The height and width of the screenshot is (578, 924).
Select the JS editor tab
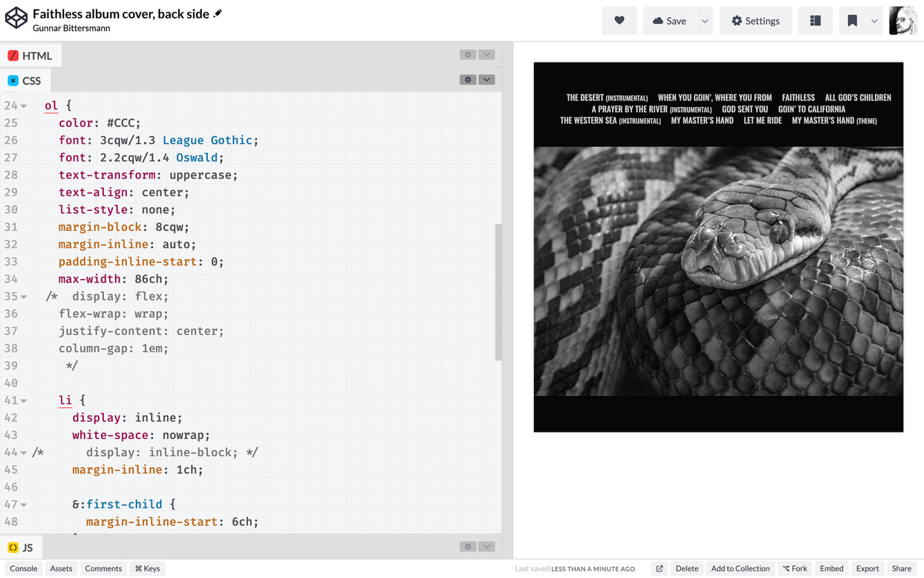[21, 547]
